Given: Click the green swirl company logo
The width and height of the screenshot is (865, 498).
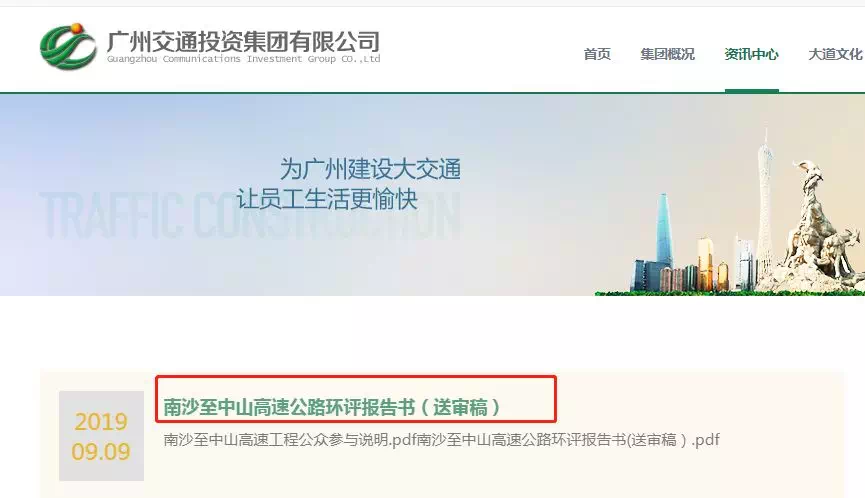Looking at the screenshot, I should point(68,46).
